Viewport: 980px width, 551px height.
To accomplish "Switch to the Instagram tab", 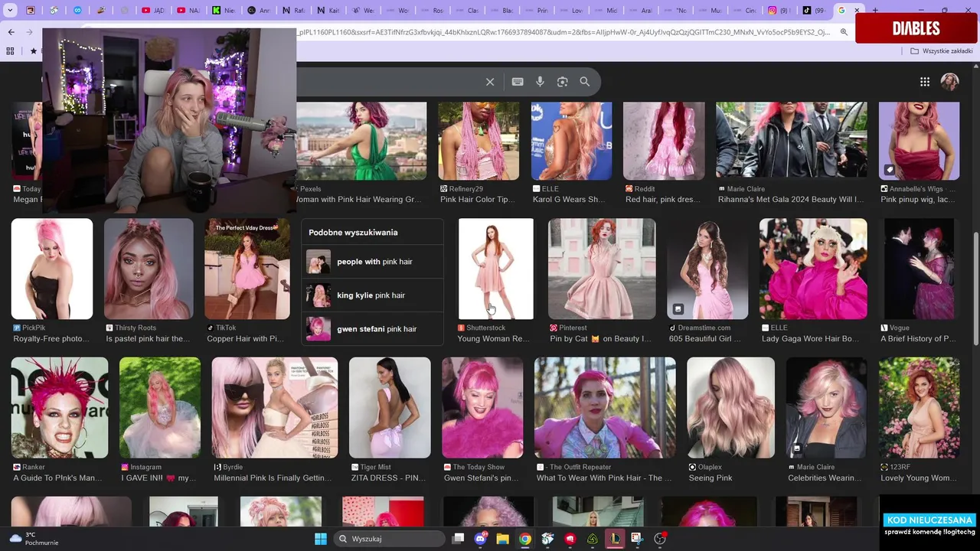I will tap(779, 11).
